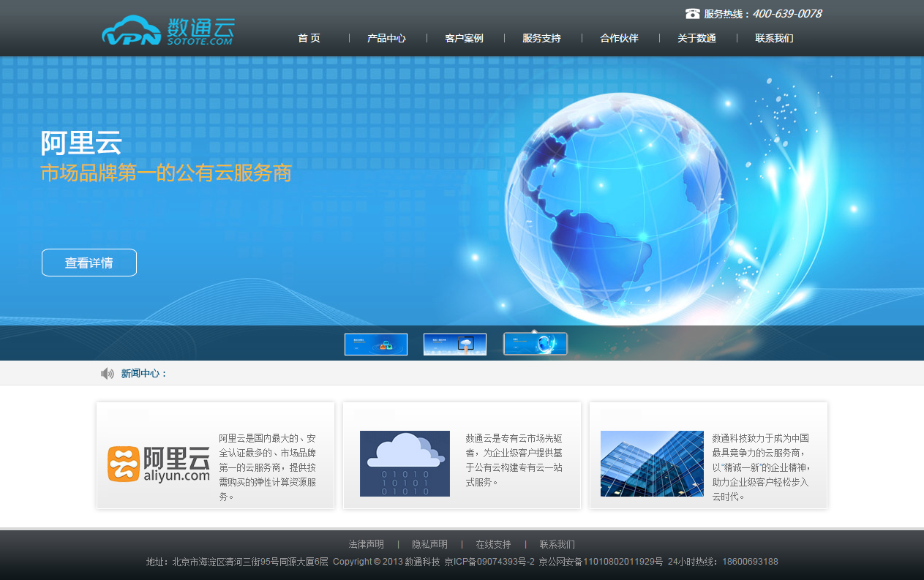Select the first banner slide thumbnail
The height and width of the screenshot is (580, 924).
coord(376,344)
